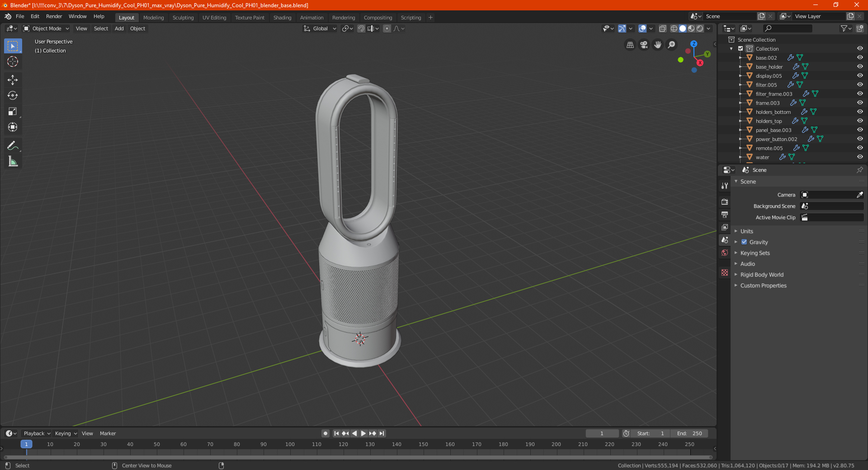This screenshot has height=470, width=868.
Task: Click the timeline Marker menu
Action: click(108, 433)
